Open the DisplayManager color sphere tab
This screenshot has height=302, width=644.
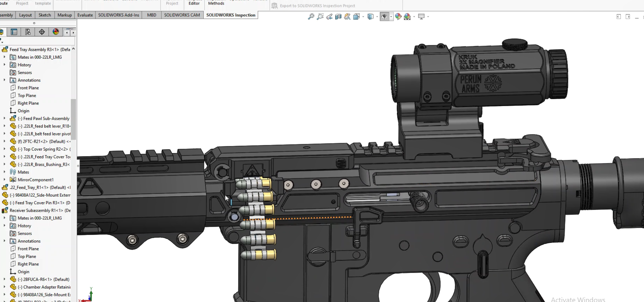pyautogui.click(x=56, y=32)
